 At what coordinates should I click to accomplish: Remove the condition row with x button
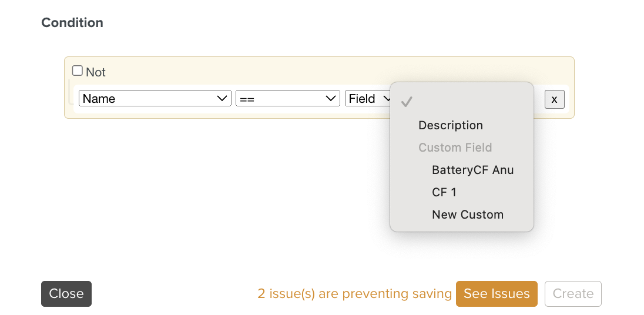click(554, 99)
